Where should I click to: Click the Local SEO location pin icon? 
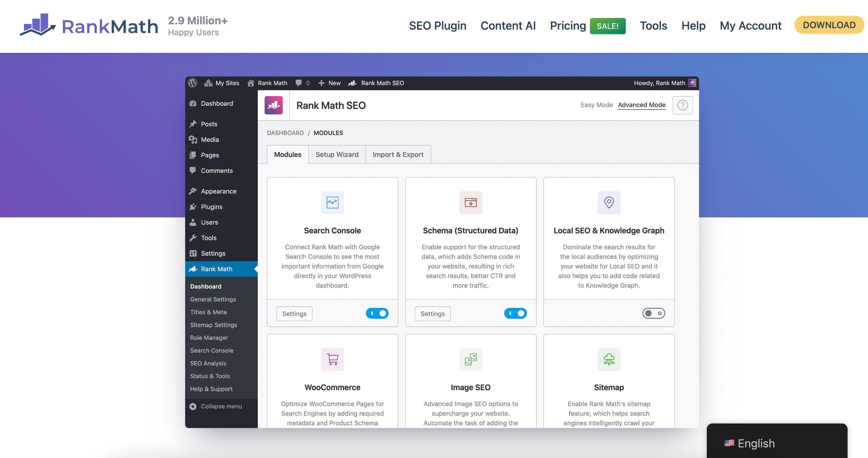609,203
